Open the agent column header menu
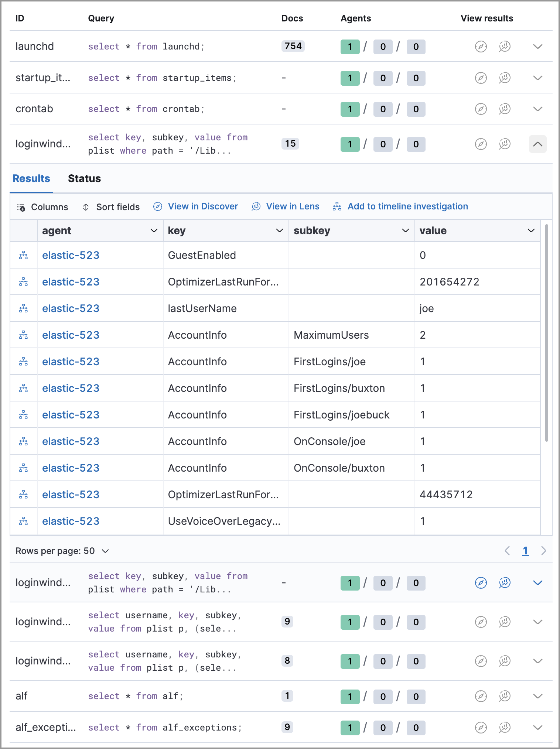This screenshot has width=560, height=749. [x=154, y=231]
